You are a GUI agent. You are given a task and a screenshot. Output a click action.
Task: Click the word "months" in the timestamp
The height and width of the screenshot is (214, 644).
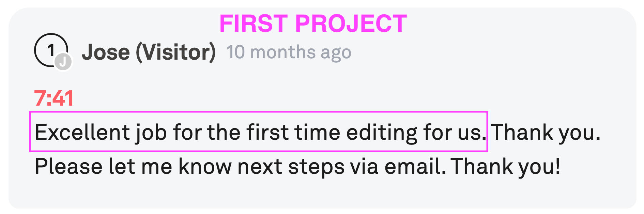283,52
